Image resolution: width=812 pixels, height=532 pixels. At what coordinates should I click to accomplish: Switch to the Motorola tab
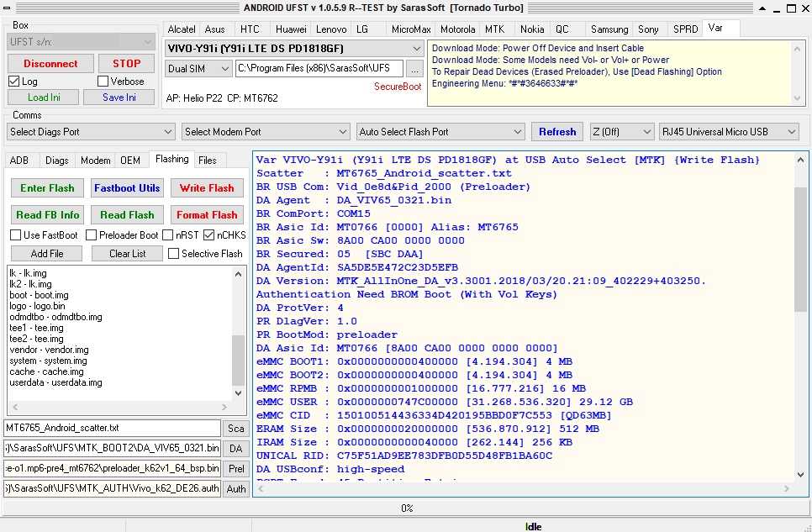tap(458, 29)
